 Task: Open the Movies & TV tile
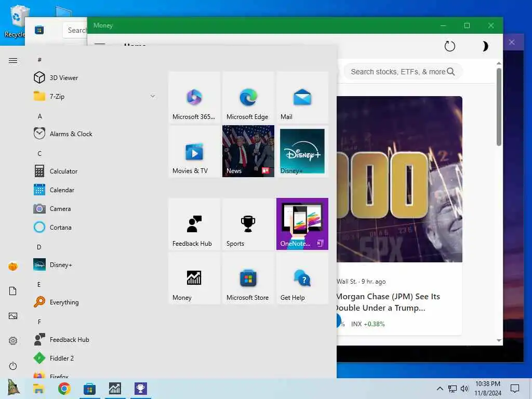[x=194, y=151]
